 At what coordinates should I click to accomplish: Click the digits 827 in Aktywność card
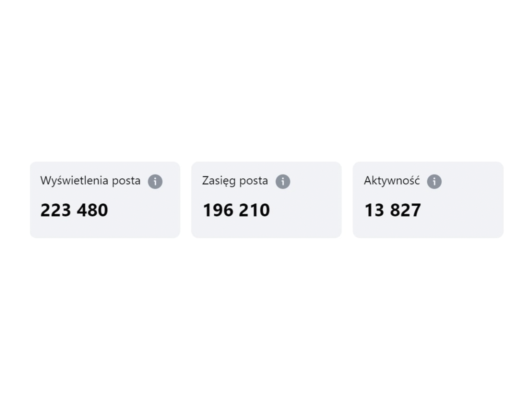click(x=405, y=210)
